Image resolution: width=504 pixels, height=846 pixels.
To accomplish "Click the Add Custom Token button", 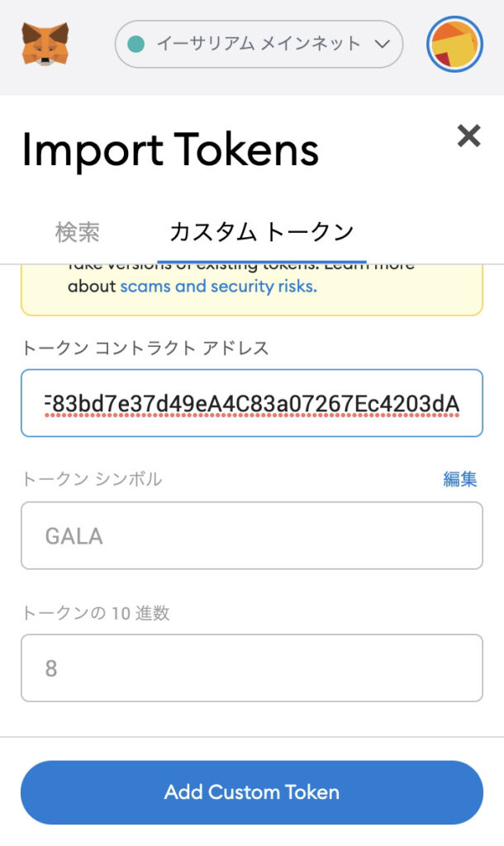I will tap(252, 792).
